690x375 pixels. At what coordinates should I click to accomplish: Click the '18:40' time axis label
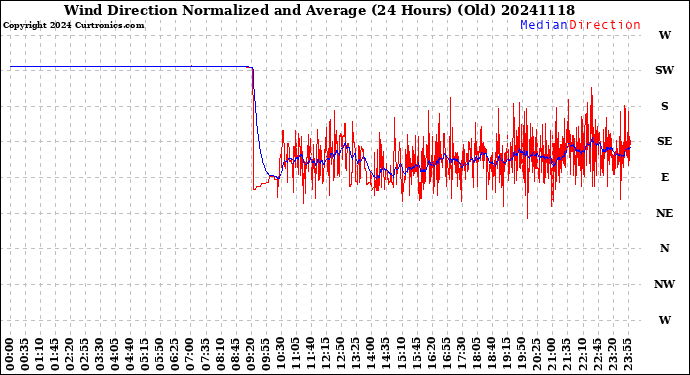coord(492,354)
